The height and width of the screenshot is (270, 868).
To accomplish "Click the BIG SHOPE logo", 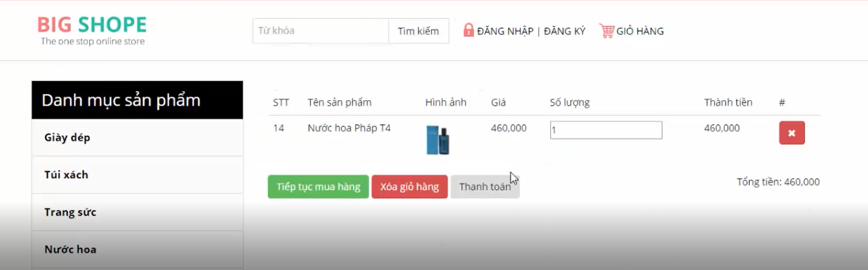I will click(x=92, y=30).
